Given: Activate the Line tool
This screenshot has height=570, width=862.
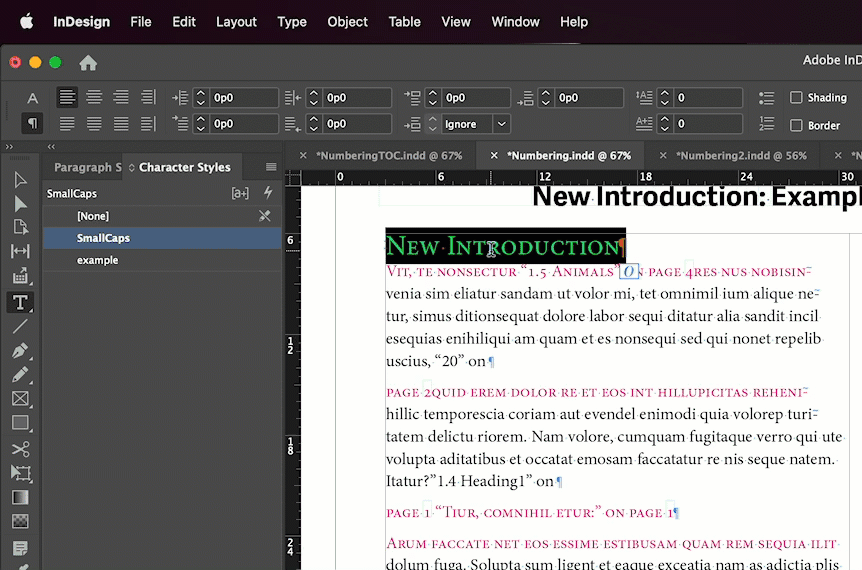Looking at the screenshot, I should coord(20,326).
